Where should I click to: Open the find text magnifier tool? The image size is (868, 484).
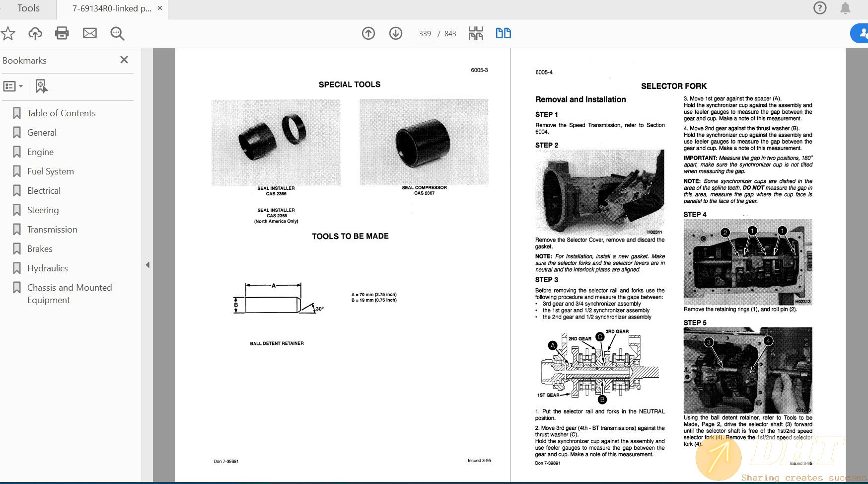click(x=117, y=33)
